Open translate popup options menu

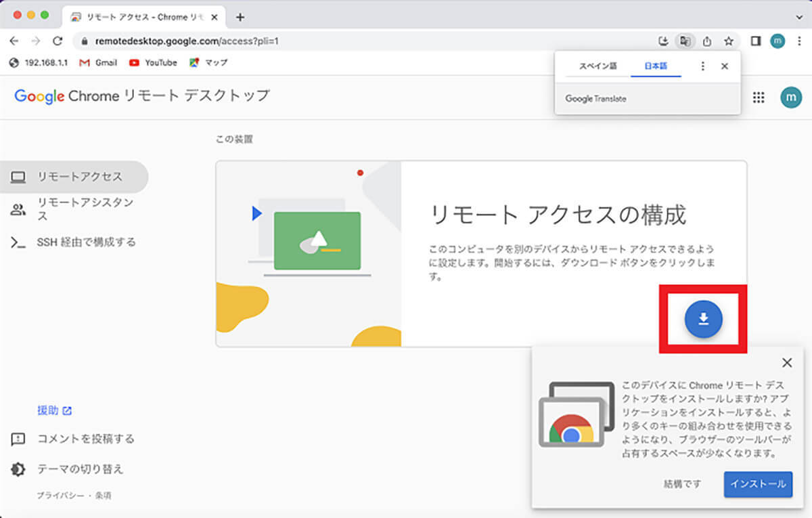pos(702,66)
